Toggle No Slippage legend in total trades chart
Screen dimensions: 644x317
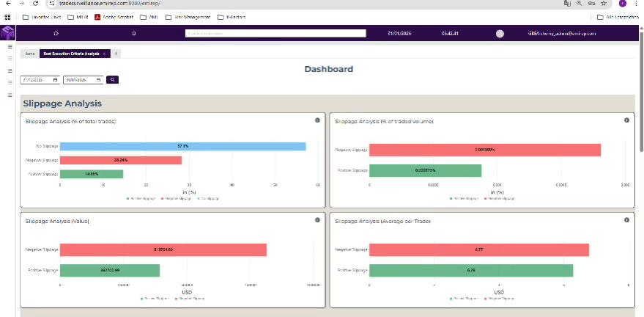click(x=207, y=198)
